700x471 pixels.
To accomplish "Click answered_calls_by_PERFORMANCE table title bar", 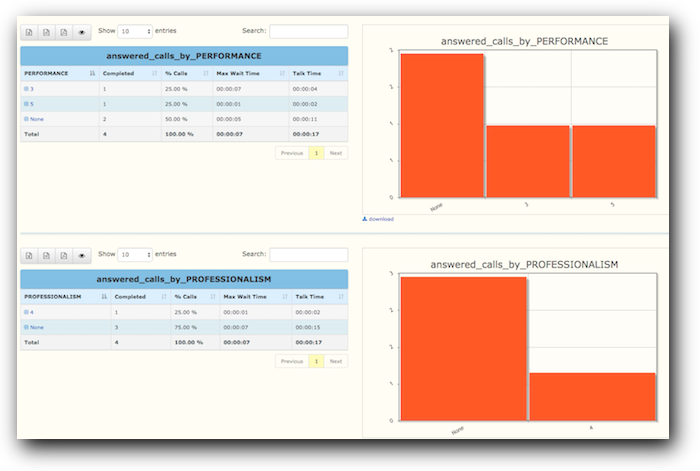I will [184, 56].
